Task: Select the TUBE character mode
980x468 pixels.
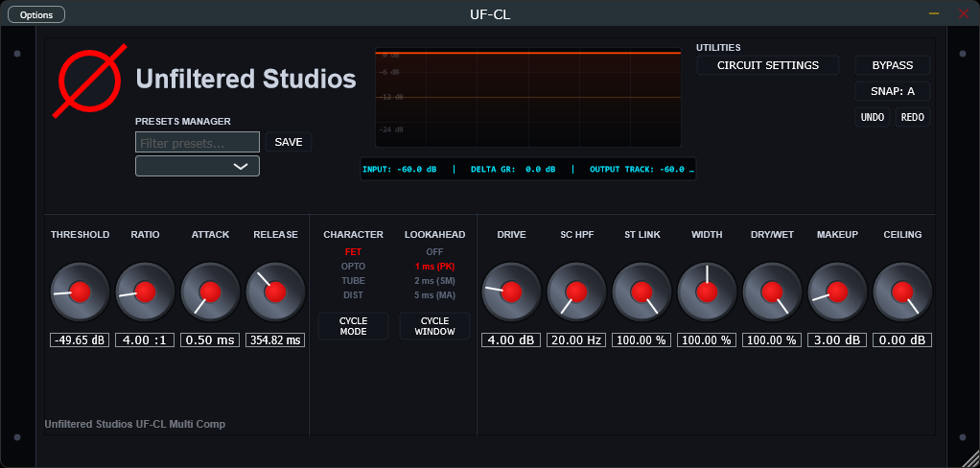Action: pos(353,281)
